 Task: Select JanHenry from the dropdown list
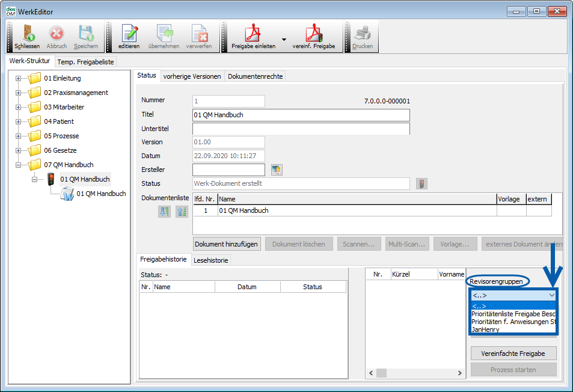point(486,329)
